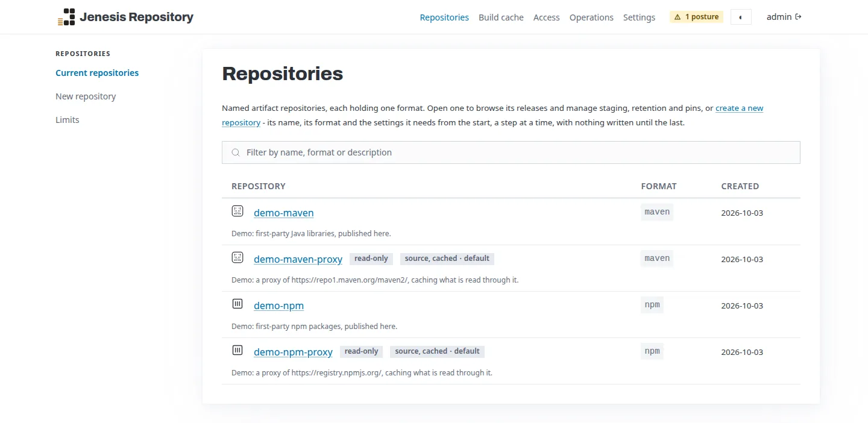Open the demo-npm-proxy repository link

(x=293, y=352)
